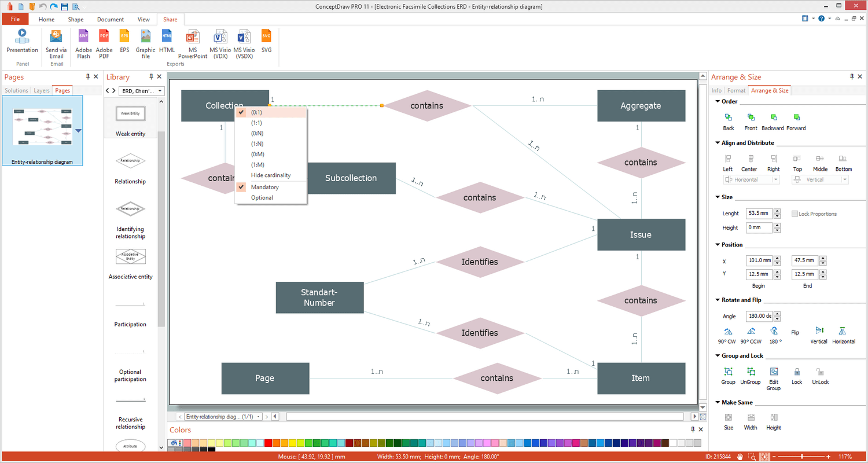Open the ERD Chen library dropdown
This screenshot has height=463, width=868.
[160, 91]
